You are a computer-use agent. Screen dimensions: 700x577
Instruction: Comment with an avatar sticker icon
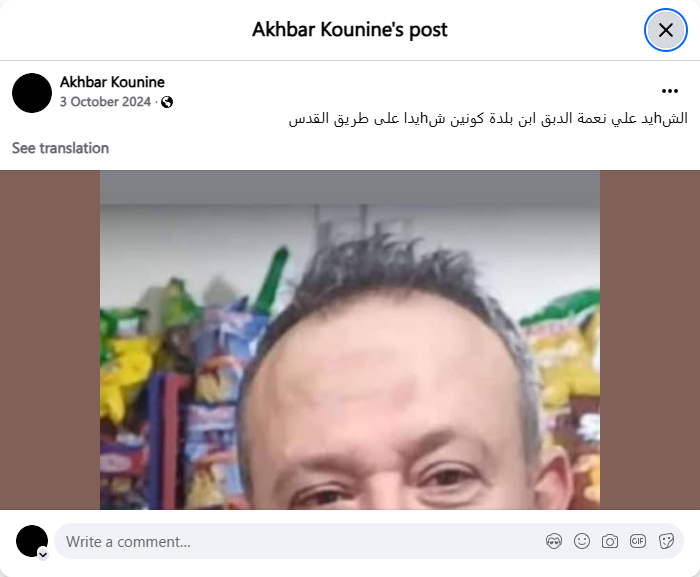(x=554, y=541)
